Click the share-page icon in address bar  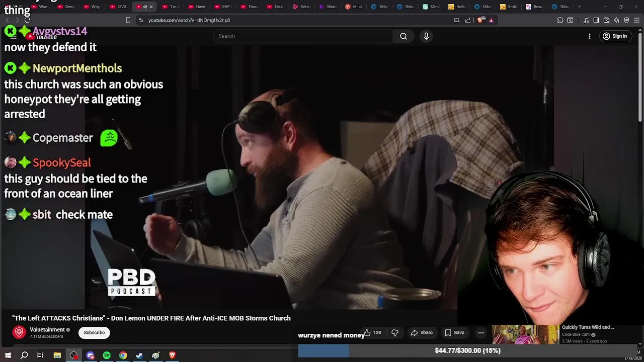click(468, 20)
